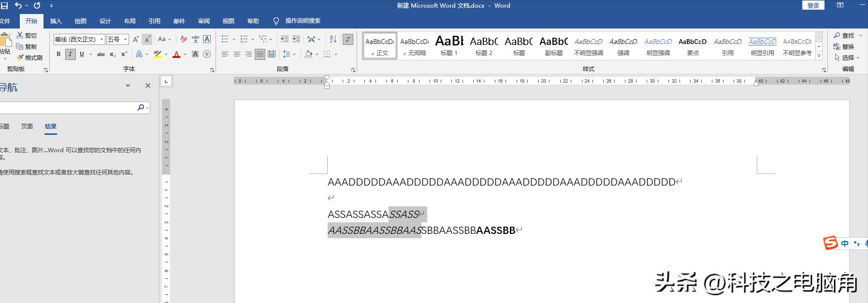Apply yellow text highlight color
This screenshot has height=303, width=868.
pyautogui.click(x=157, y=54)
